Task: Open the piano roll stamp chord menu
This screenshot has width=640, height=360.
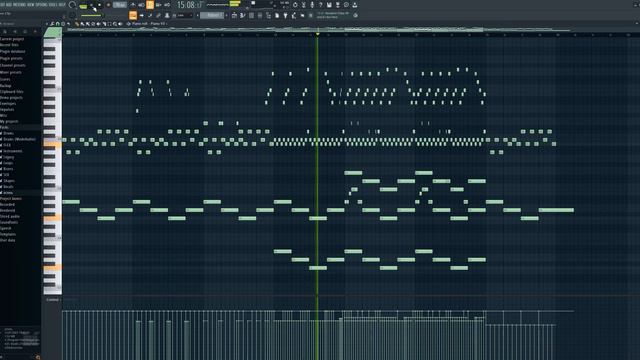Action: (63, 24)
